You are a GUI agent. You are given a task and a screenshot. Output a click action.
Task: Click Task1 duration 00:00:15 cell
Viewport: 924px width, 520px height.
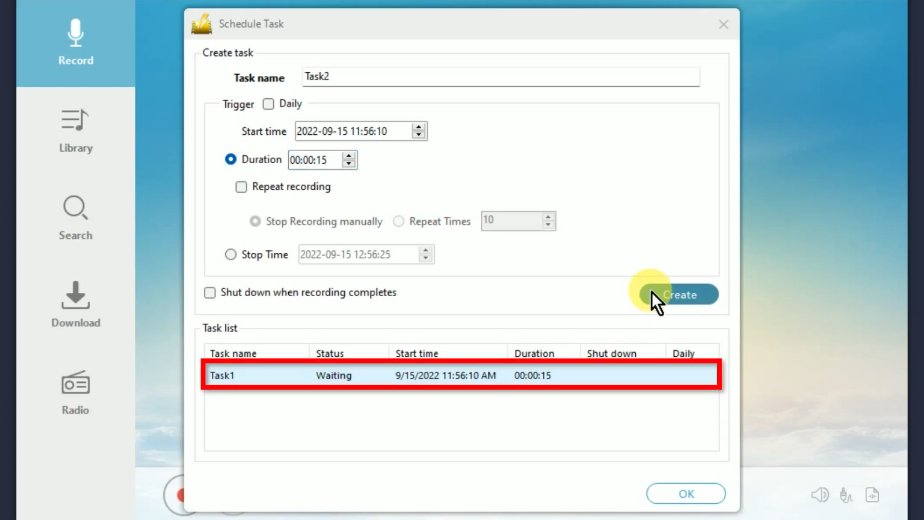pos(533,376)
